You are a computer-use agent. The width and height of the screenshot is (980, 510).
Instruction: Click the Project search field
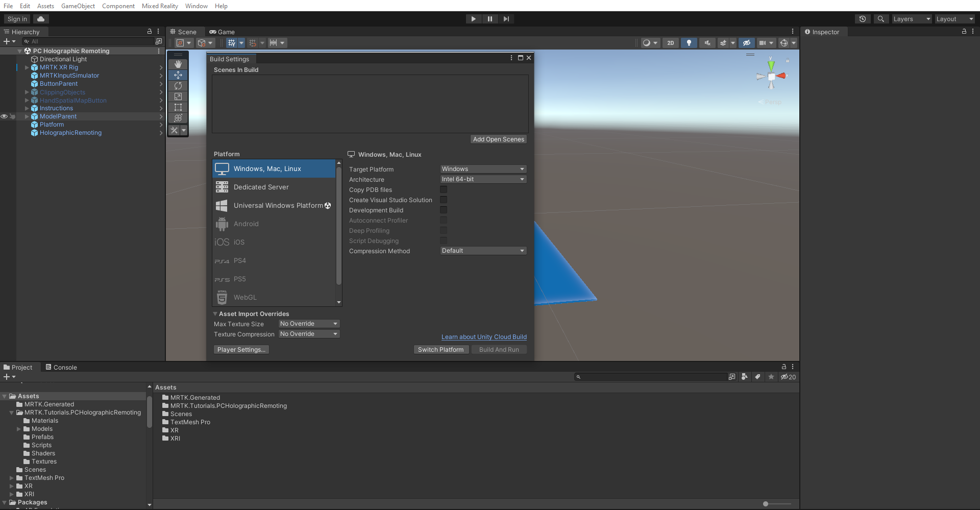653,377
